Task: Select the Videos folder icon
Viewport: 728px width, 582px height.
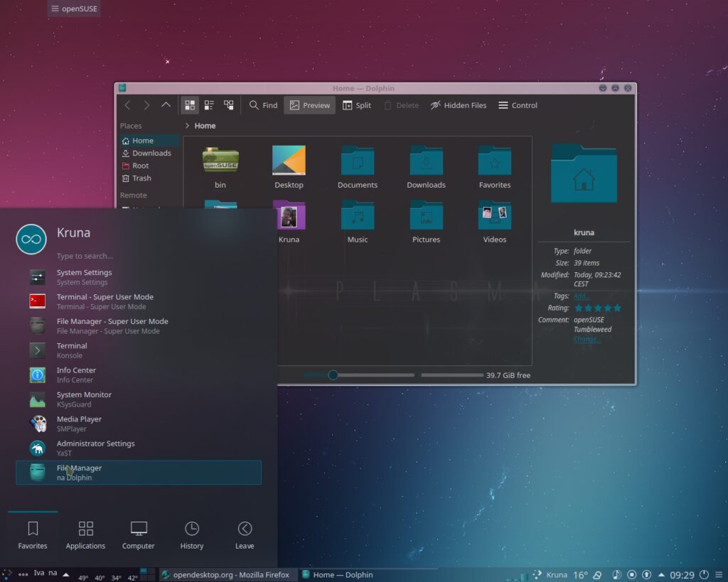Action: pyautogui.click(x=495, y=215)
